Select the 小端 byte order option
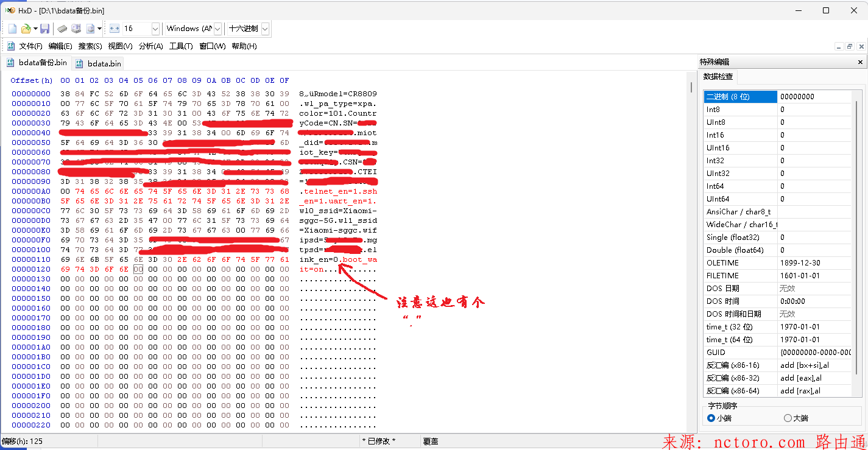The image size is (868, 450). click(711, 418)
